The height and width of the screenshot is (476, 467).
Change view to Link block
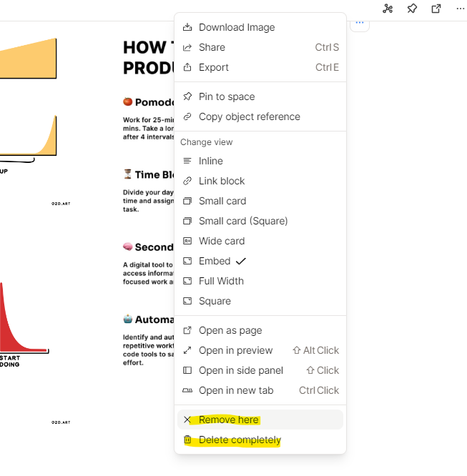(x=222, y=181)
